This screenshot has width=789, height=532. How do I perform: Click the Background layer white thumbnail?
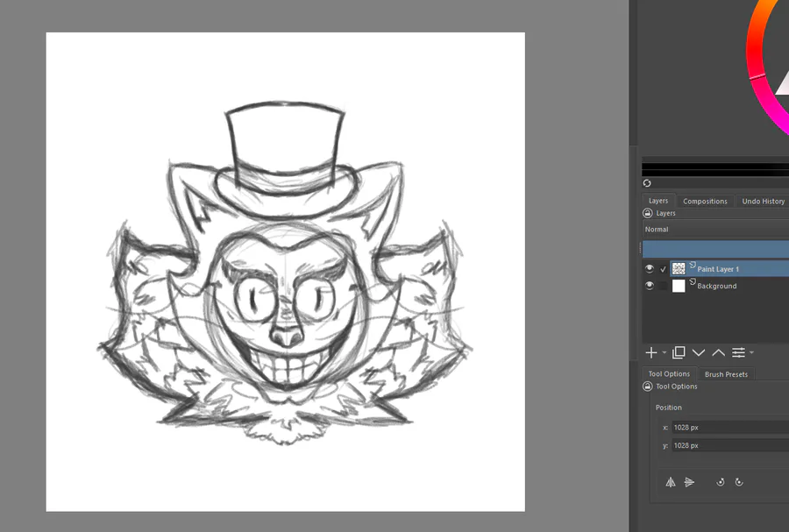click(679, 286)
